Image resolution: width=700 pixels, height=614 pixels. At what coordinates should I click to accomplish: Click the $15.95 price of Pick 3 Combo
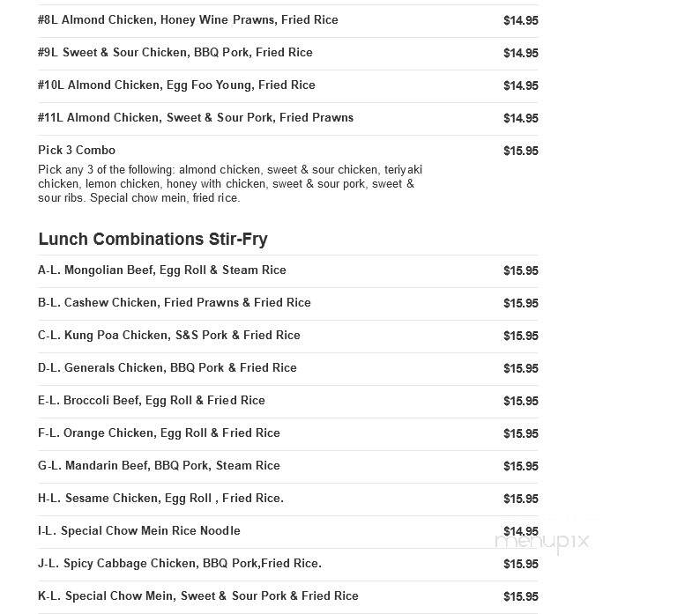click(520, 151)
